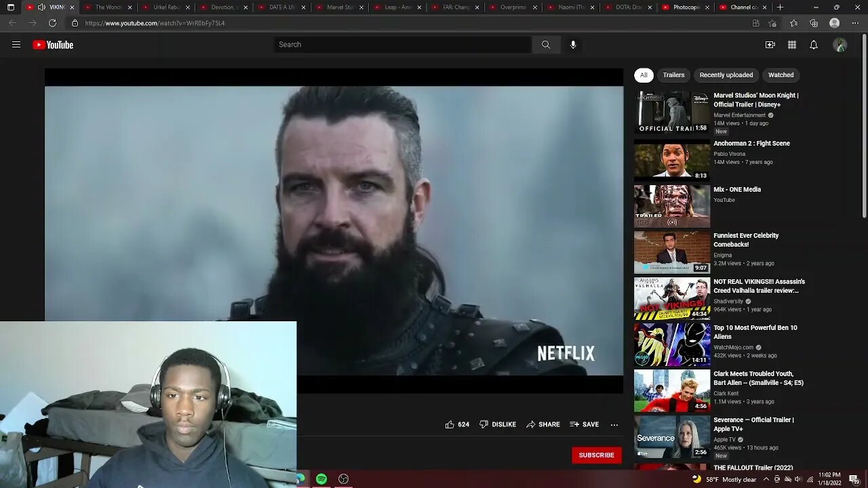Open the weather widget Mostly clear
868x488 pixels.
click(x=724, y=479)
